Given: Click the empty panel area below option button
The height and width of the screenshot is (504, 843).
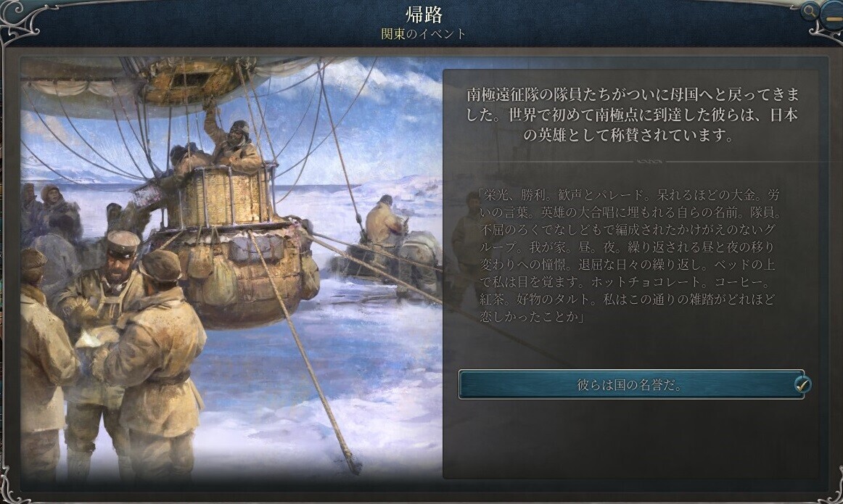Looking at the screenshot, I should tap(631, 438).
